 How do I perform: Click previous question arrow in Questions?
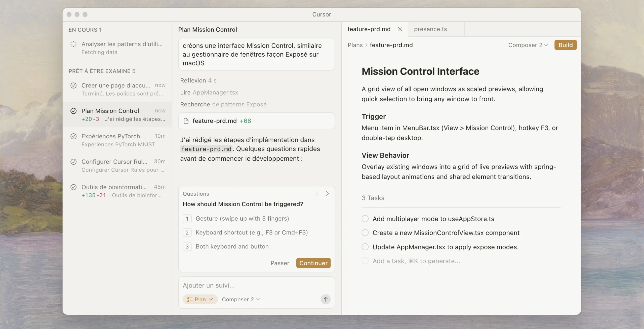(317, 194)
